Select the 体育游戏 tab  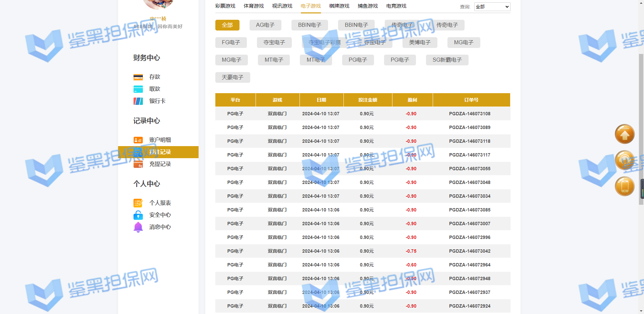254,6
